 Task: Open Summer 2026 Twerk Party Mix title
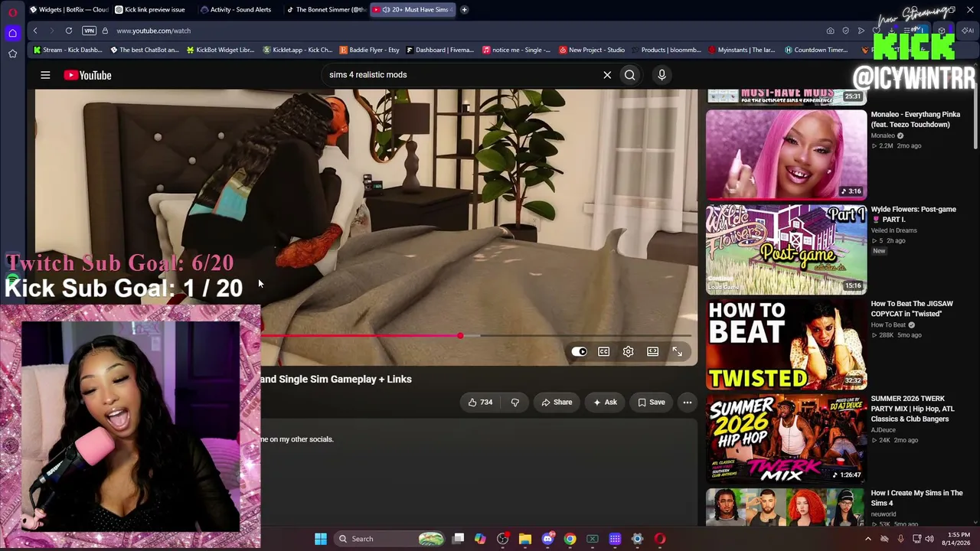click(x=913, y=409)
